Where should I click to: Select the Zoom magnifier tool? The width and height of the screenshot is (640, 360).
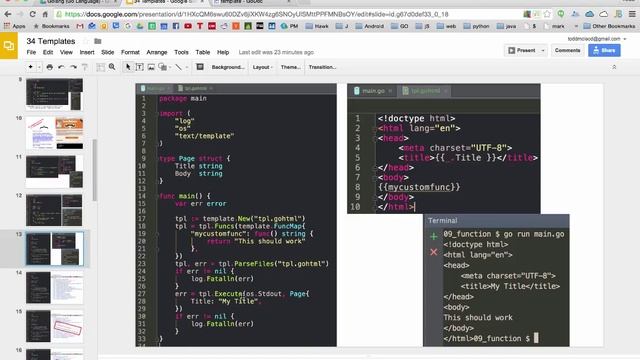(112, 67)
